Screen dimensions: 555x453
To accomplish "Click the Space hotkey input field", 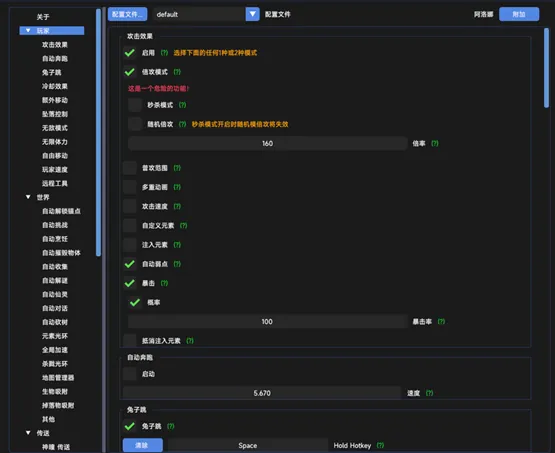I will (x=248, y=445).
